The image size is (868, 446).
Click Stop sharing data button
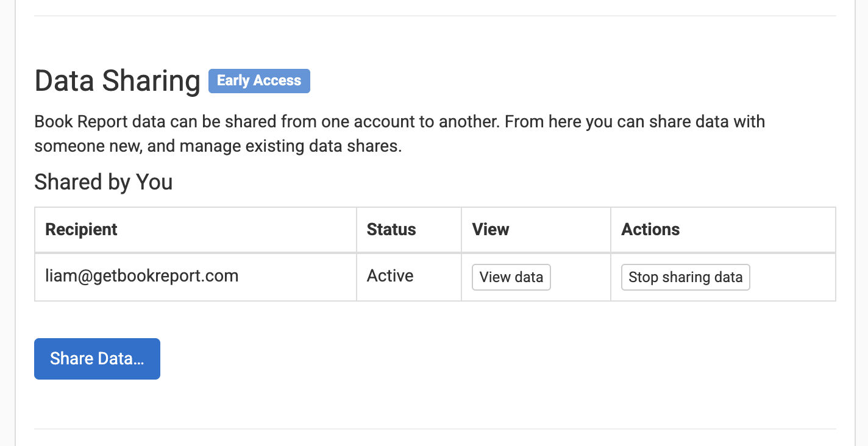click(x=686, y=277)
